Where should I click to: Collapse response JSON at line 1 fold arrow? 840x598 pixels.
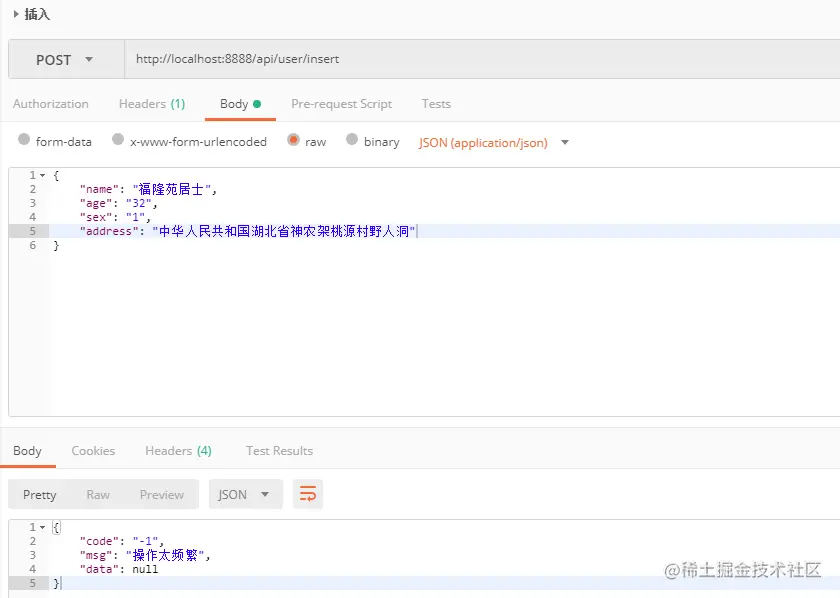point(43,527)
